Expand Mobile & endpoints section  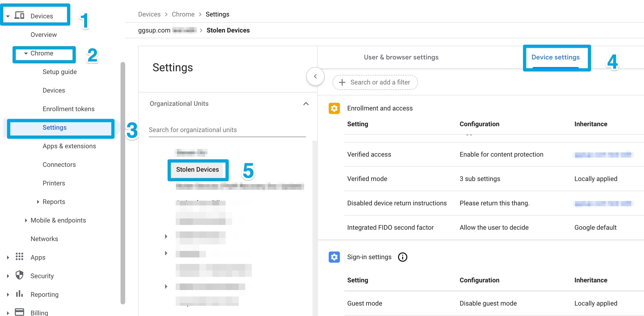[x=26, y=220]
